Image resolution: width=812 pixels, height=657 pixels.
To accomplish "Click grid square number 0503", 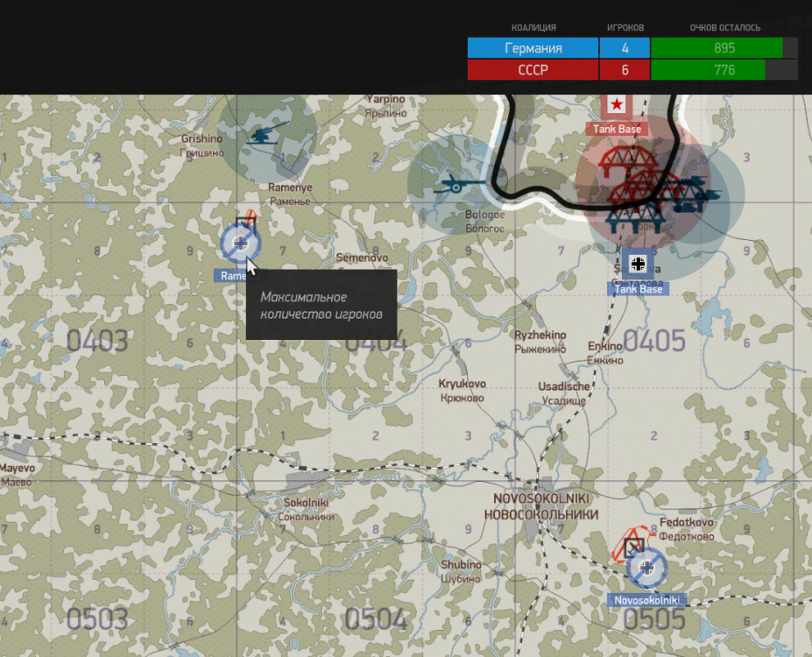I will tap(97, 619).
